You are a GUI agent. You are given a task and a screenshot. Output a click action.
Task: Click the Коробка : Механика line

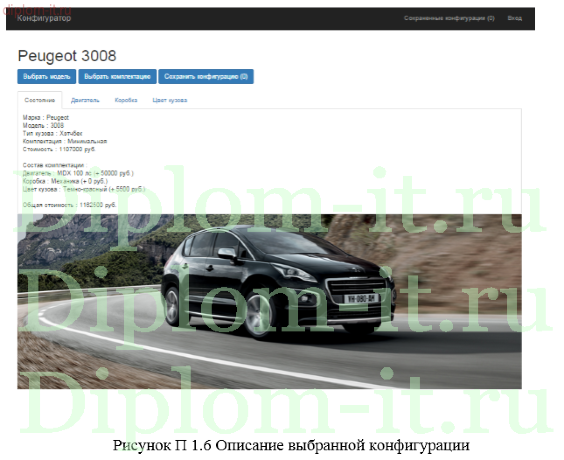coord(65,181)
